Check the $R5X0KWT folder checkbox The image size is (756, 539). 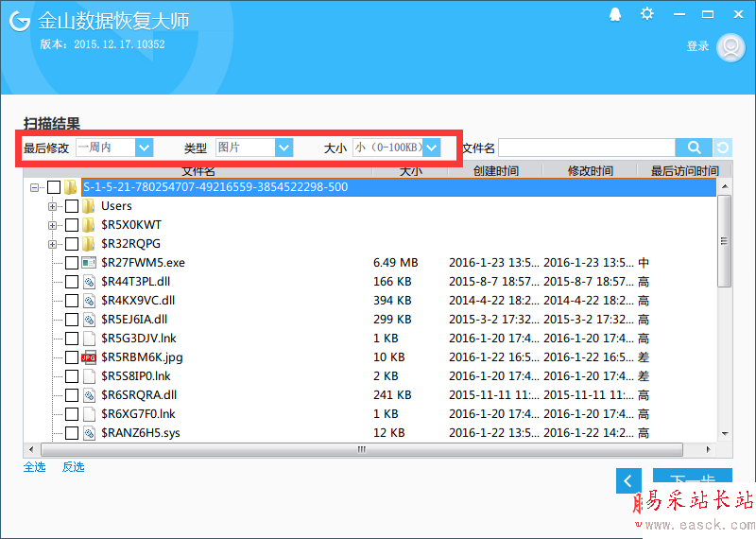click(72, 225)
